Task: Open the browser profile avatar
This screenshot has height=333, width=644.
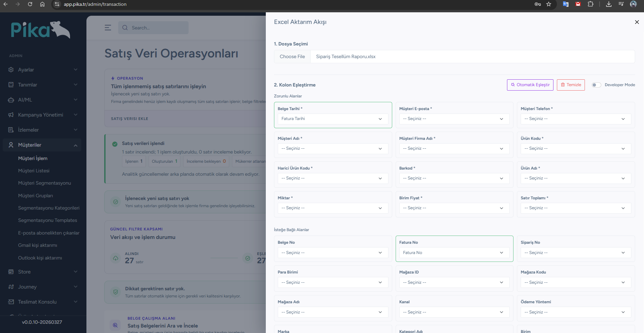Action: [x=633, y=4]
